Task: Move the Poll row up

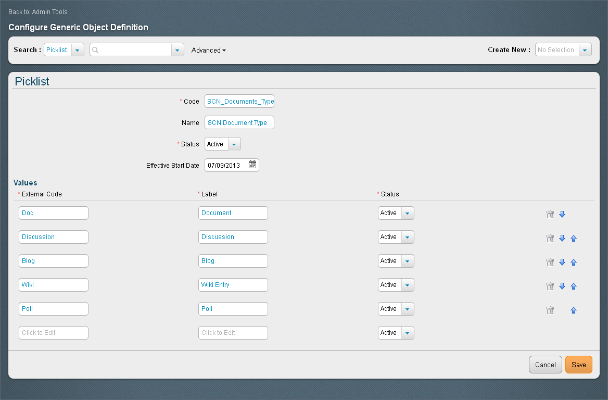Action: pyautogui.click(x=573, y=310)
